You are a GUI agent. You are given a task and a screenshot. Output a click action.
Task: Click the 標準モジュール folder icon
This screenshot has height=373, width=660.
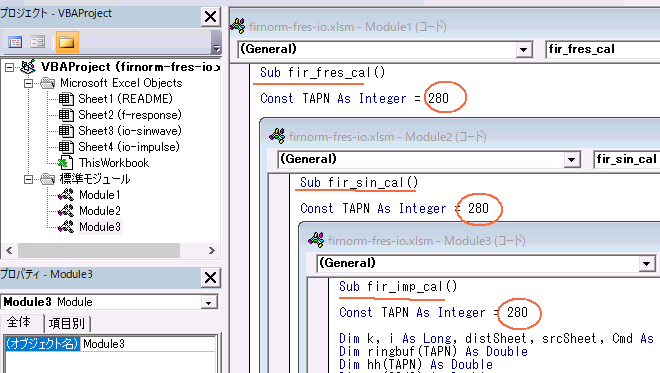pos(48,179)
